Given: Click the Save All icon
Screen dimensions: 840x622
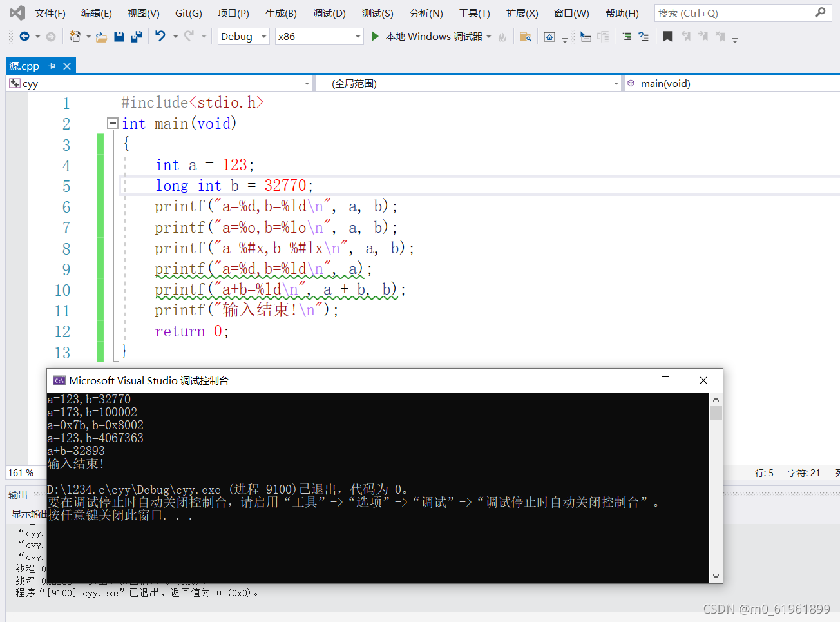Looking at the screenshot, I should (x=136, y=37).
